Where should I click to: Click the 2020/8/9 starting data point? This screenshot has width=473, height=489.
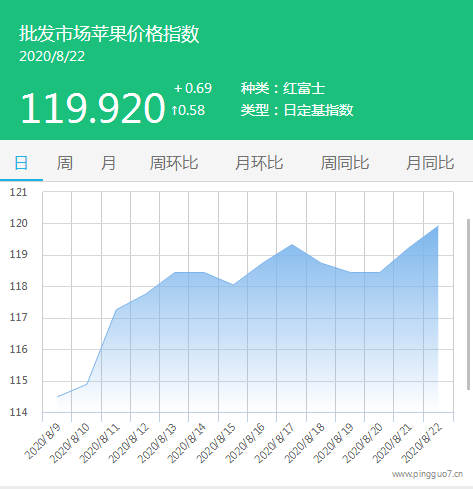tap(58, 397)
